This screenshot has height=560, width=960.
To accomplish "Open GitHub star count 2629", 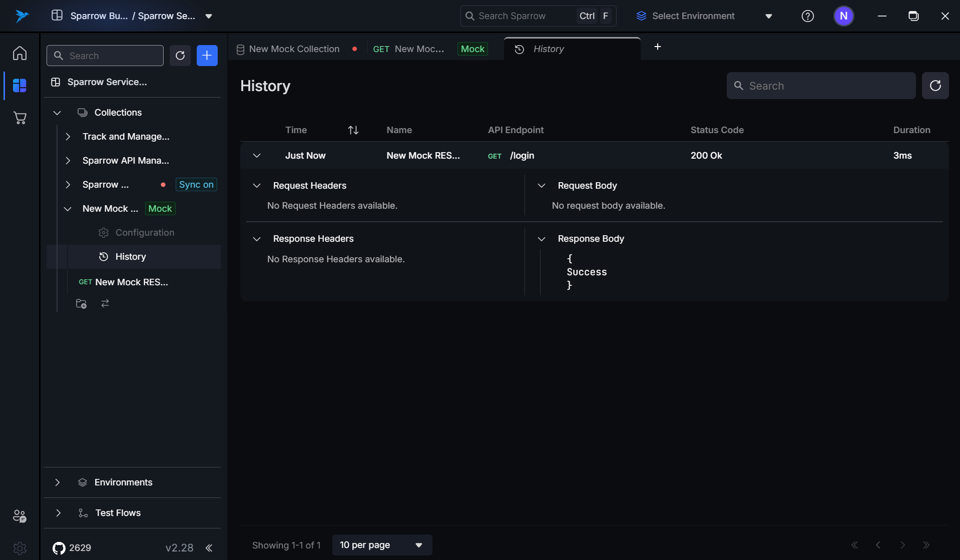I will [x=72, y=548].
